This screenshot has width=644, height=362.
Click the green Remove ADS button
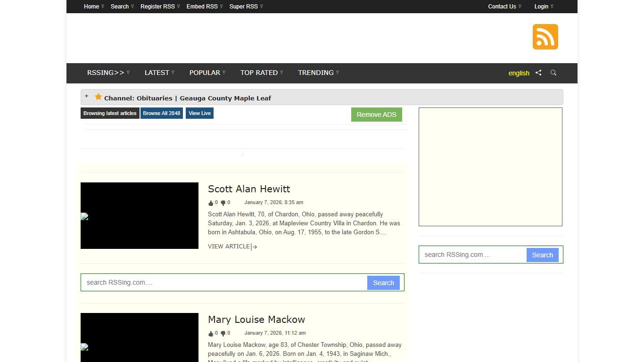click(x=376, y=115)
